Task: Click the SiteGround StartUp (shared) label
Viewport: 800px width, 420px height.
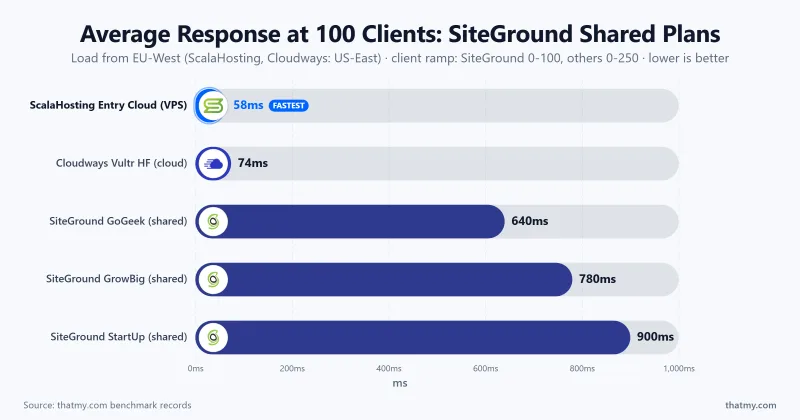Action: coord(118,337)
